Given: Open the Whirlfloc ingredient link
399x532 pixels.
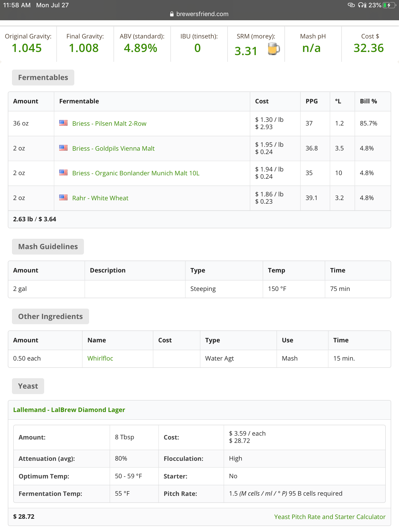Looking at the screenshot, I should [100, 358].
